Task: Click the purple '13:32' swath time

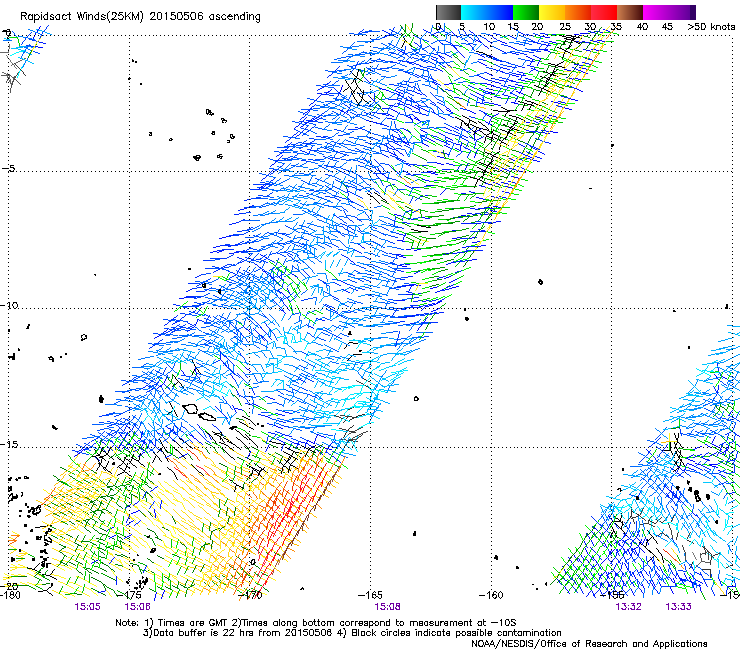Action: (629, 607)
